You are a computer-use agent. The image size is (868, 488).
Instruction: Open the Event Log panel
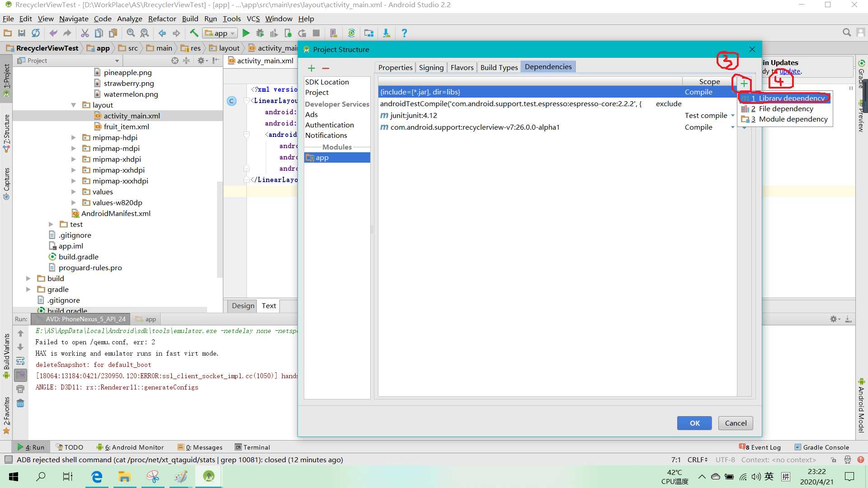pos(760,447)
